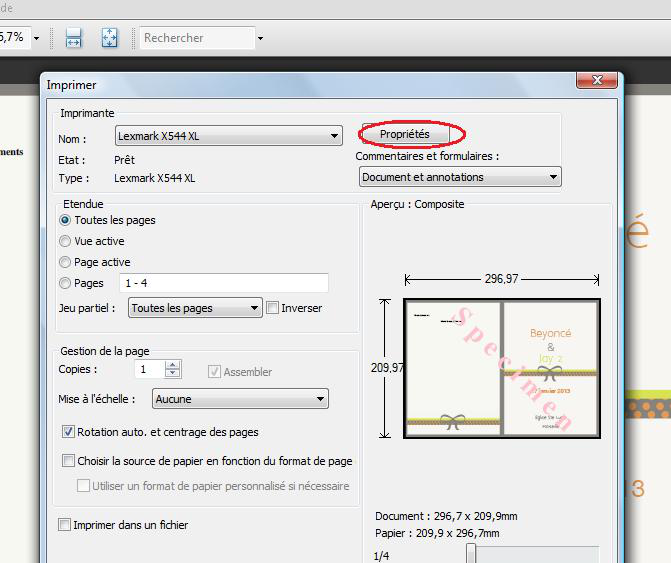
Task: Select the Page active radio button
Action: pos(66,262)
